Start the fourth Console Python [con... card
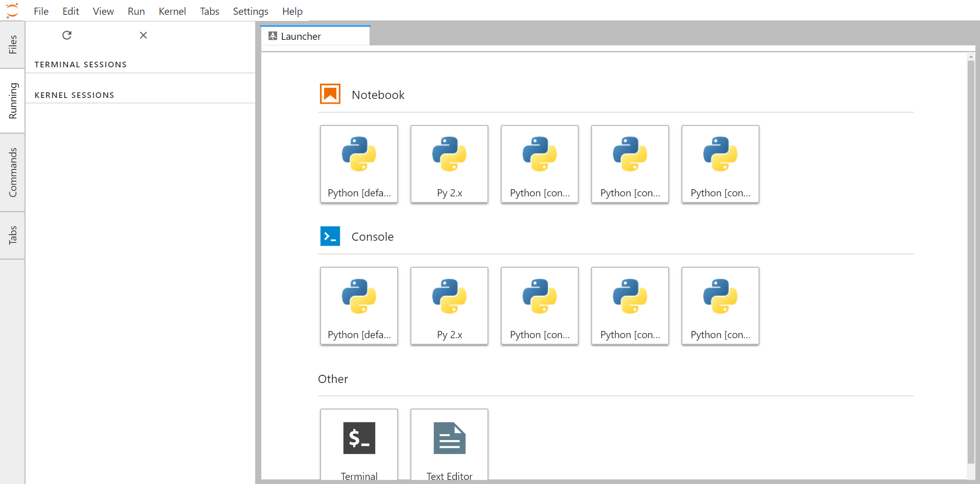Image resolution: width=980 pixels, height=484 pixels. pos(630,306)
